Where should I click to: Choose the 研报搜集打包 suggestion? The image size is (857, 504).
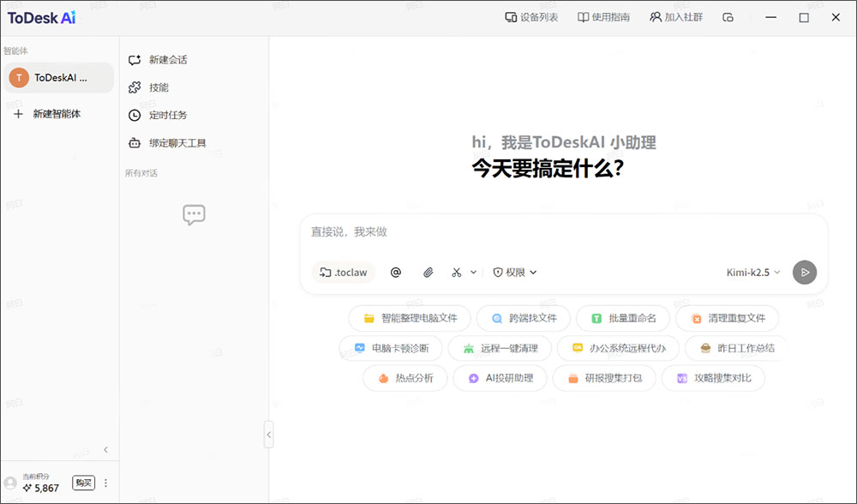604,378
